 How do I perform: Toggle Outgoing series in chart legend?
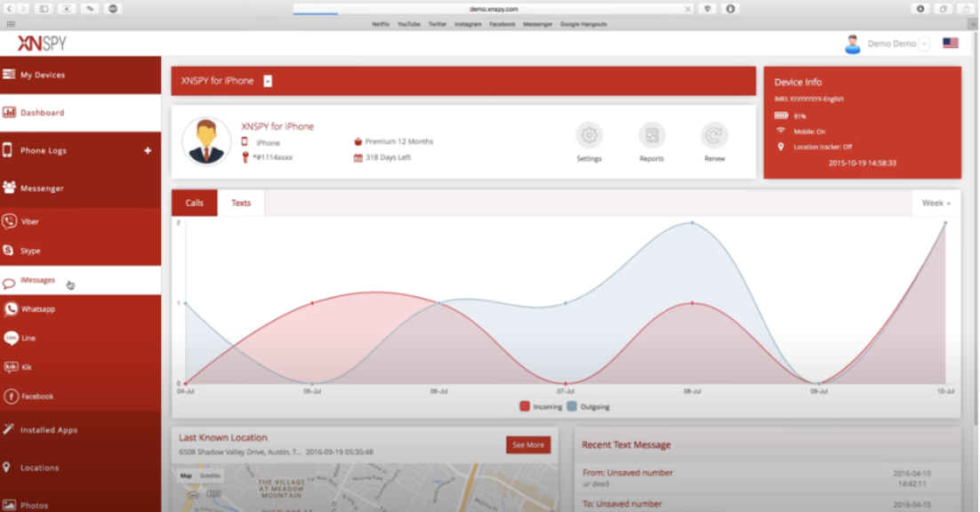(x=588, y=406)
